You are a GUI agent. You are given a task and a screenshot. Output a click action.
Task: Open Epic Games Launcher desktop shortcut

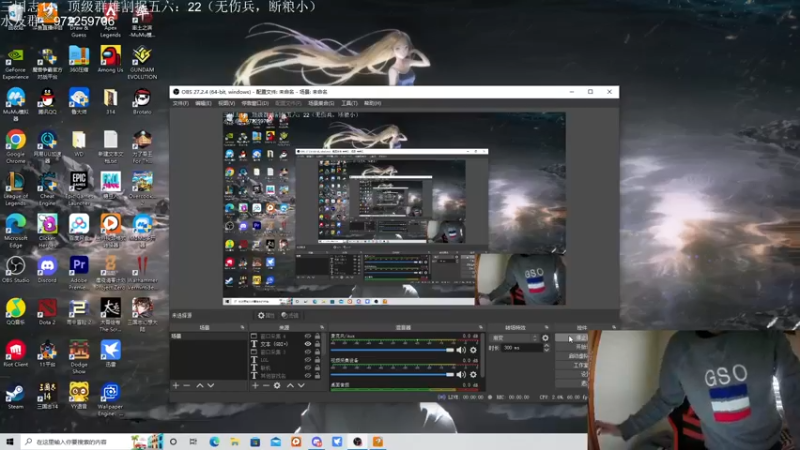pyautogui.click(x=79, y=189)
